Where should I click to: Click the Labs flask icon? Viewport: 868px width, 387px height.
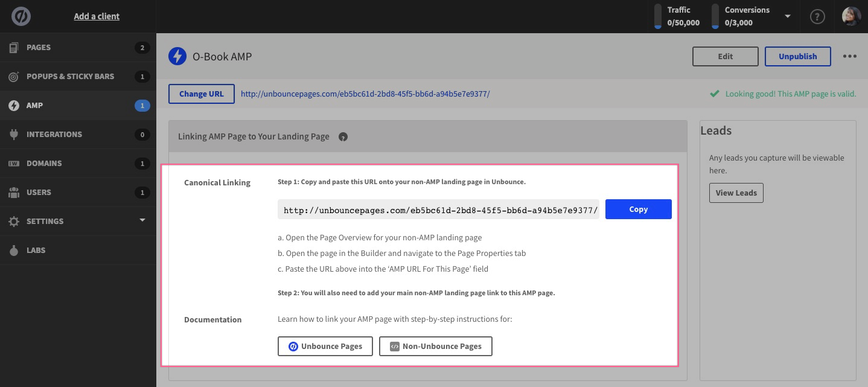[x=14, y=251]
